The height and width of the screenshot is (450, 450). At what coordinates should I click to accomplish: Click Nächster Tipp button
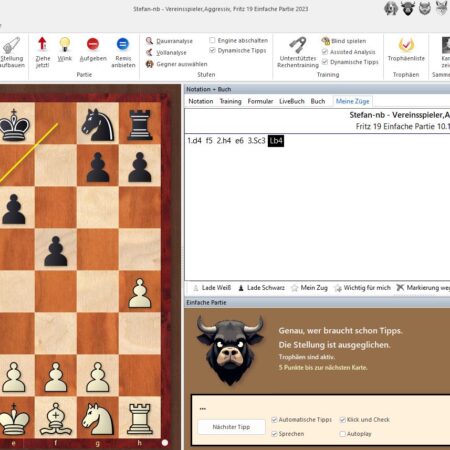click(231, 427)
